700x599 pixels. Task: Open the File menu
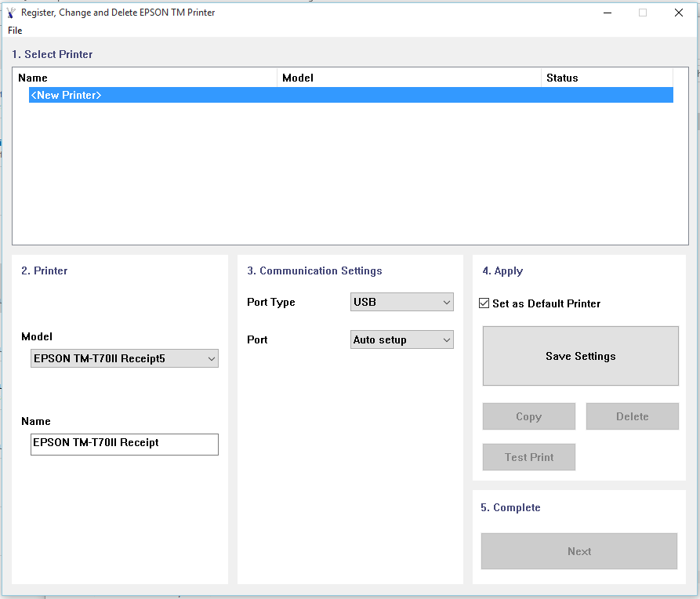coord(15,31)
